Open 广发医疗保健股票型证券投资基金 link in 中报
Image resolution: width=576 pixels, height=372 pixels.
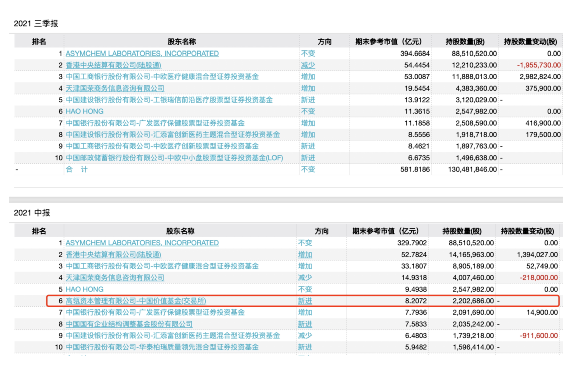click(x=155, y=313)
